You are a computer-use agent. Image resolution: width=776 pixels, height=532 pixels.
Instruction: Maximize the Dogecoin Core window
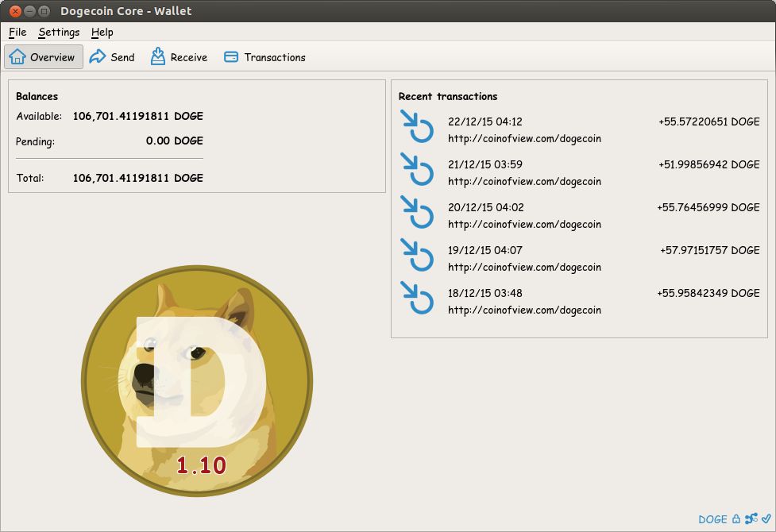(x=44, y=11)
